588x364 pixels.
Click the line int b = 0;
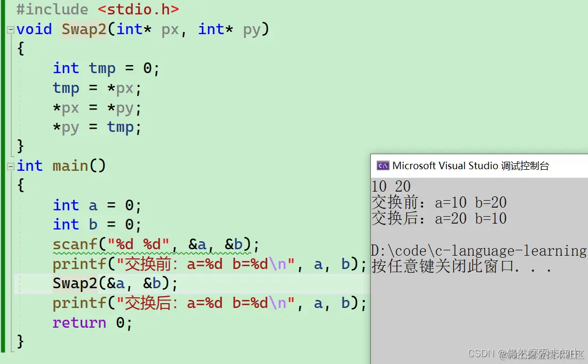tap(97, 224)
